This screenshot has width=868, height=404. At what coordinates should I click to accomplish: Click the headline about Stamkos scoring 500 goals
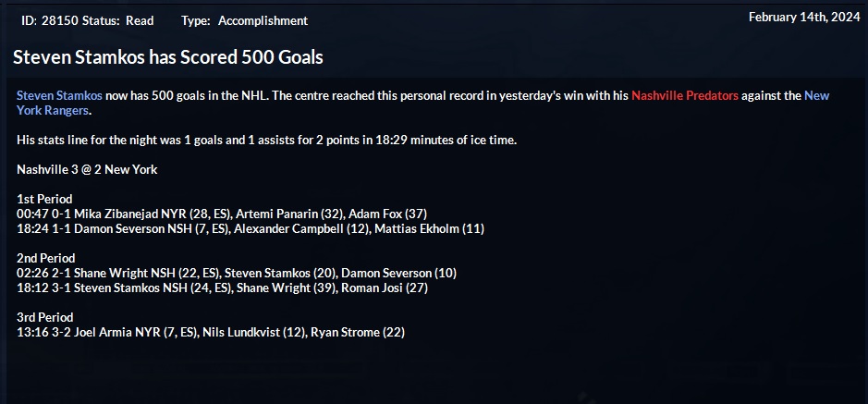[x=167, y=57]
